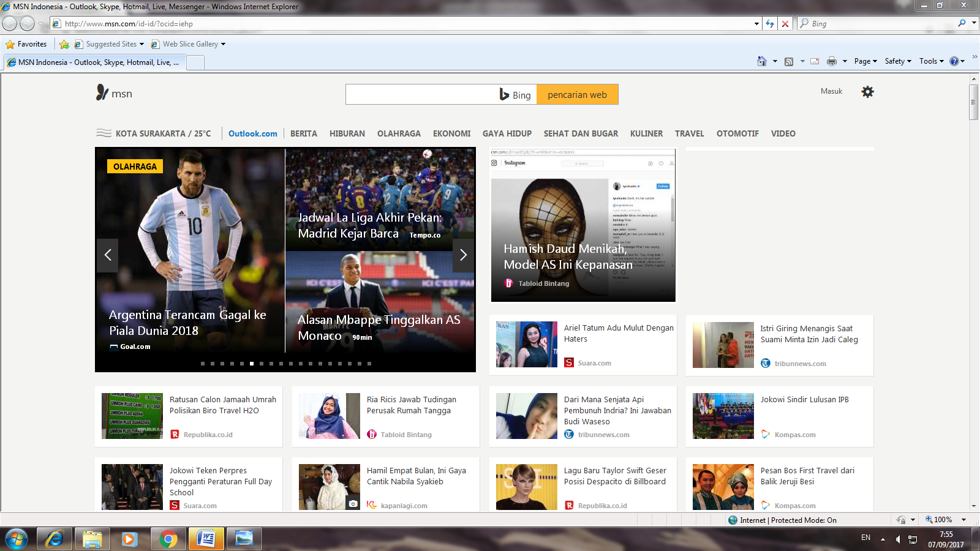This screenshot has width=980, height=551.
Task: Switch to the MSN Indonesia browser tab
Action: coord(92,62)
